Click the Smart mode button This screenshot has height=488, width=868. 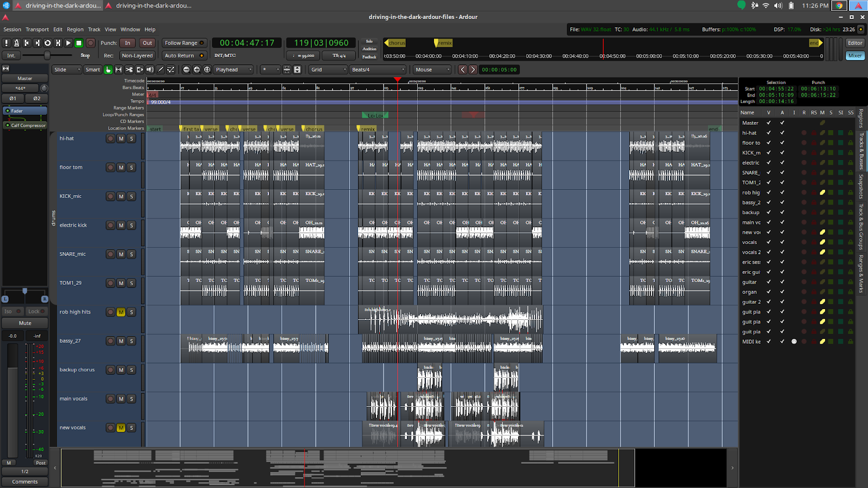tap(93, 69)
